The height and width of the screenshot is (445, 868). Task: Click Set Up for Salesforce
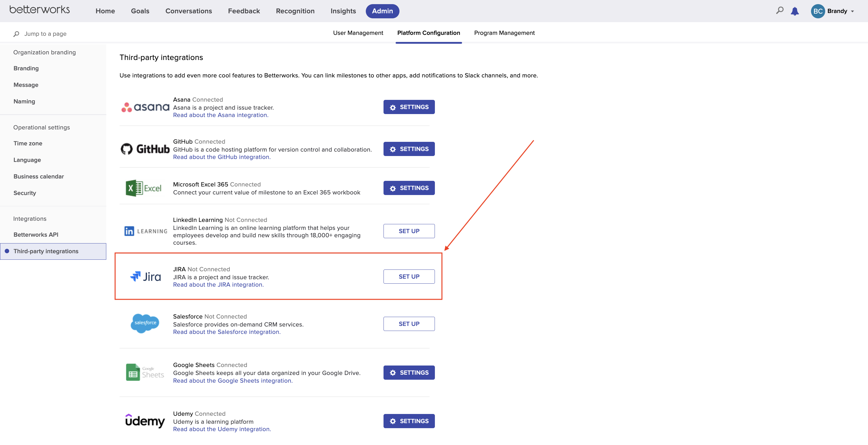(409, 324)
